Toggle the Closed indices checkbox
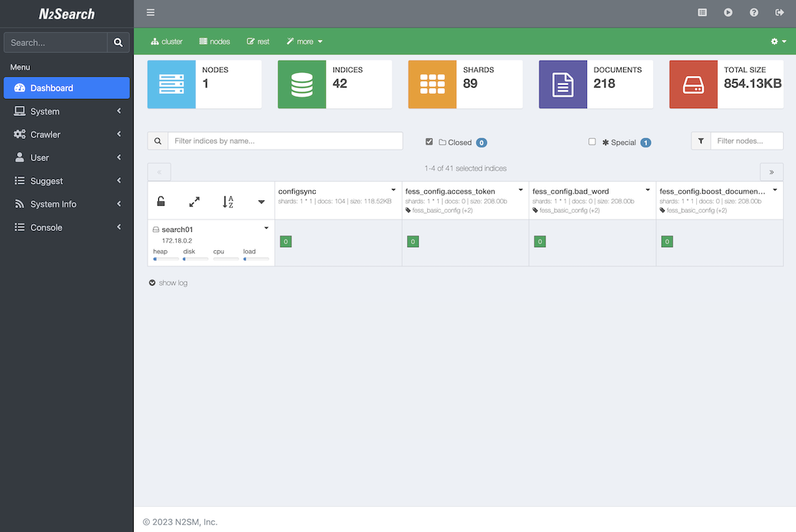The height and width of the screenshot is (532, 796). (429, 141)
